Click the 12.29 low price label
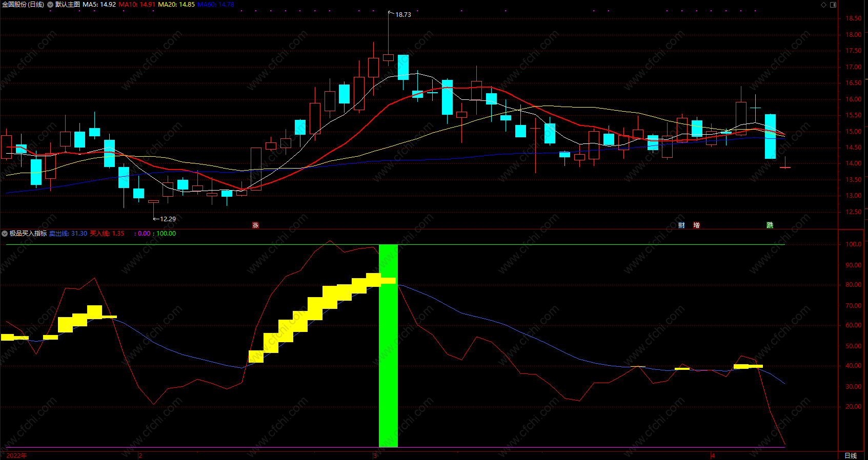 tap(168, 219)
